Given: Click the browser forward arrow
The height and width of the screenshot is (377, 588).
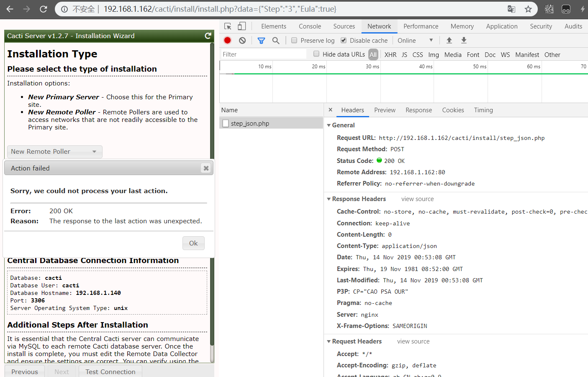Looking at the screenshot, I should point(27,9).
